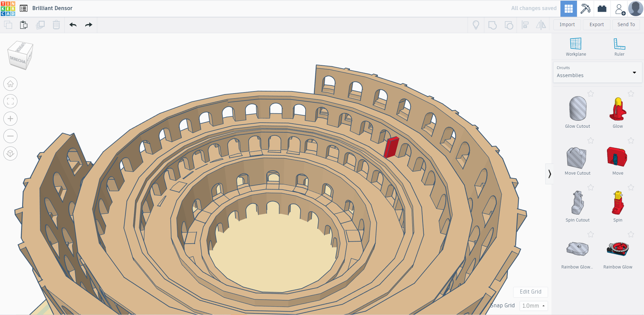This screenshot has width=644, height=315.
Task: Click the Edit Grid button
Action: [530, 292]
